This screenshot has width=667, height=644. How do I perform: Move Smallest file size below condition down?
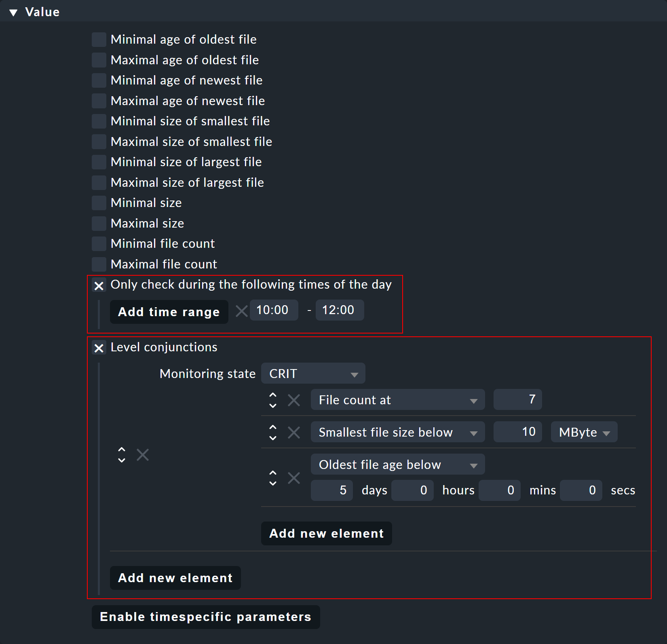tap(273, 437)
